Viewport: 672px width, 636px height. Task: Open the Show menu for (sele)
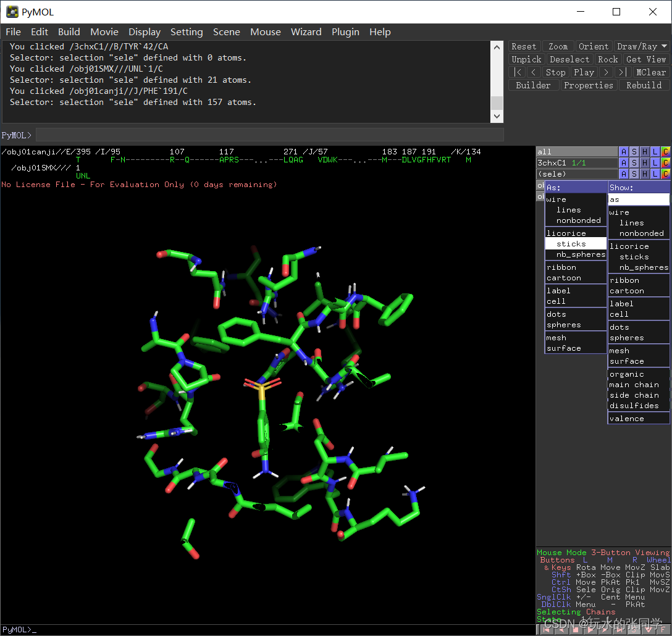pos(634,174)
